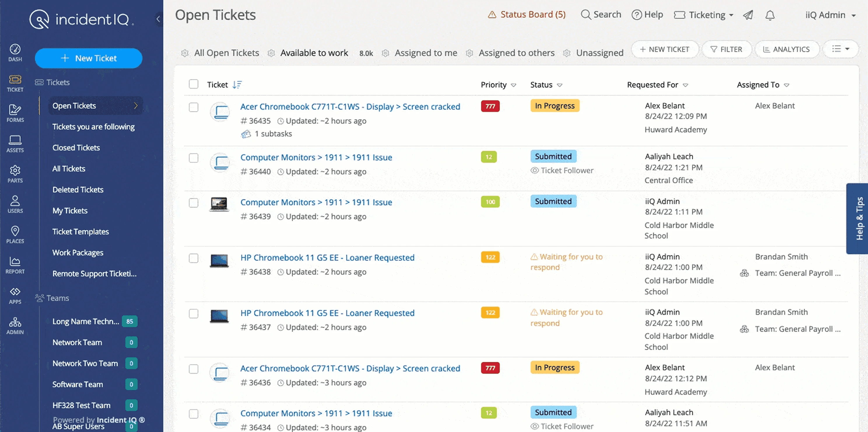Open Status Board (5) link
Viewport: 868px width, 432px height.
527,15
